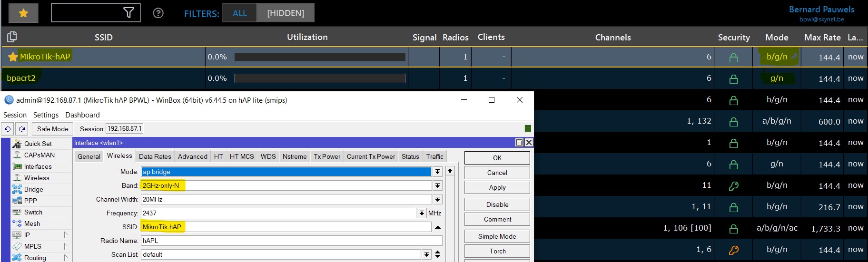The height and width of the screenshot is (262, 868).
Task: Click the SSID text field
Action: pyautogui.click(x=286, y=227)
